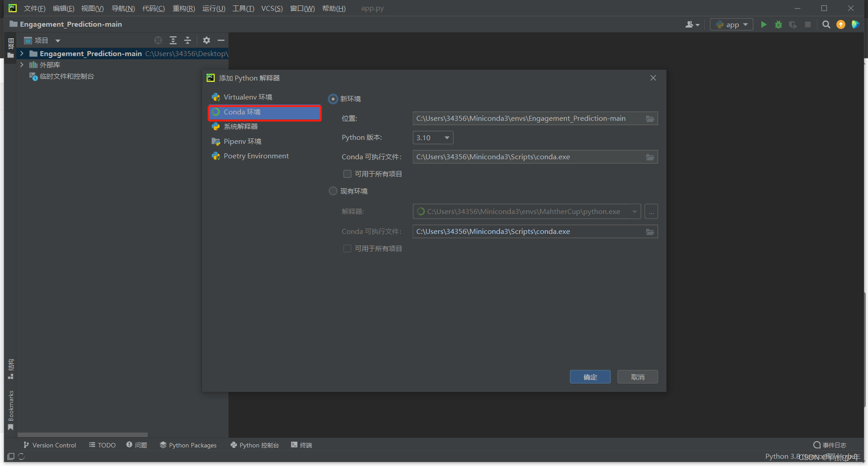The height and width of the screenshot is (466, 868).
Task: Open the Navigate menu
Action: [x=123, y=8]
